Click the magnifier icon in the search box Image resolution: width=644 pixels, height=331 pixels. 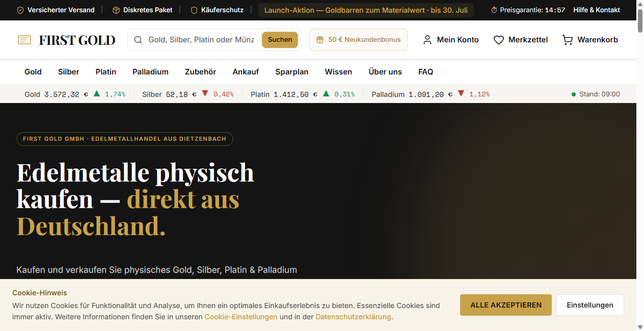point(138,40)
